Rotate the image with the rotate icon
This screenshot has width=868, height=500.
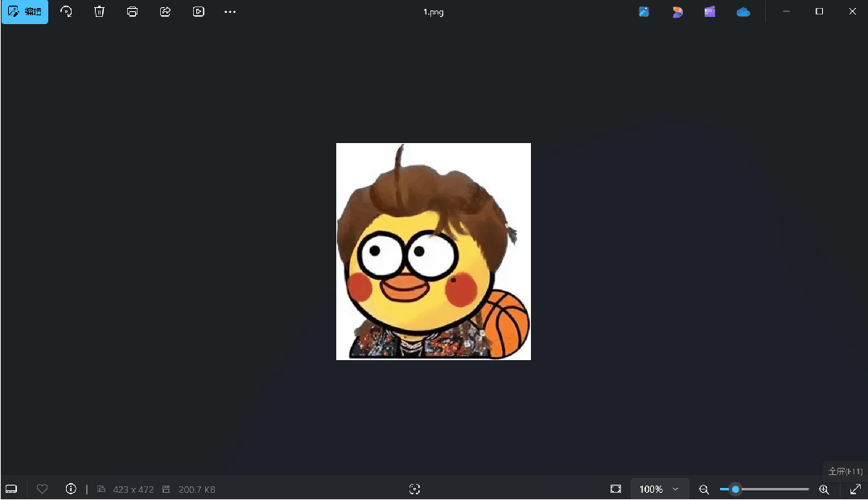[x=66, y=12]
